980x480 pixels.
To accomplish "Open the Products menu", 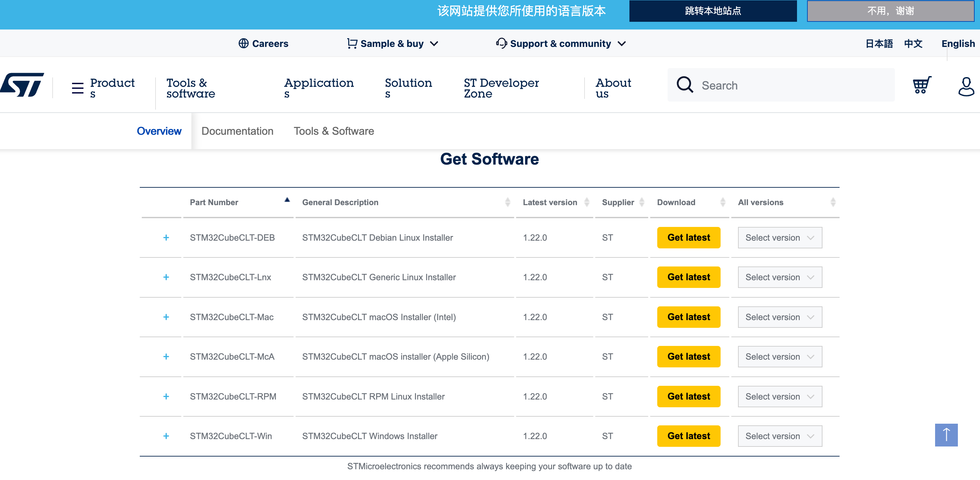I will pyautogui.click(x=112, y=88).
